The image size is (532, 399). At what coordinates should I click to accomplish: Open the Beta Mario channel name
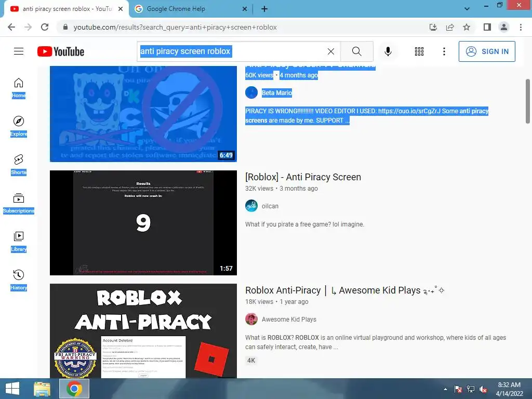(x=277, y=92)
